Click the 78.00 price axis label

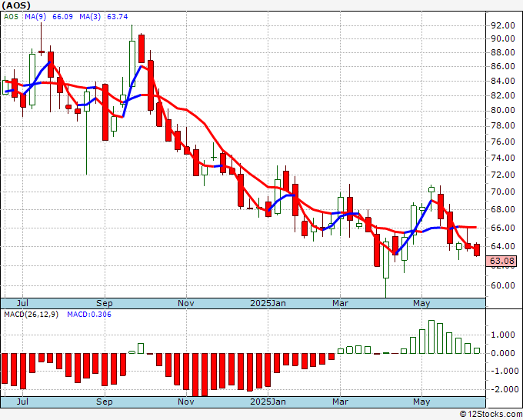[503, 125]
